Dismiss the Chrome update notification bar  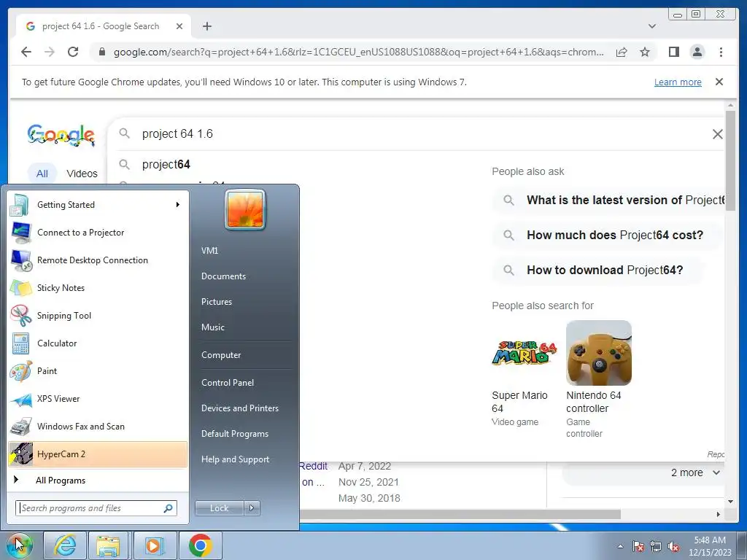[x=719, y=82]
